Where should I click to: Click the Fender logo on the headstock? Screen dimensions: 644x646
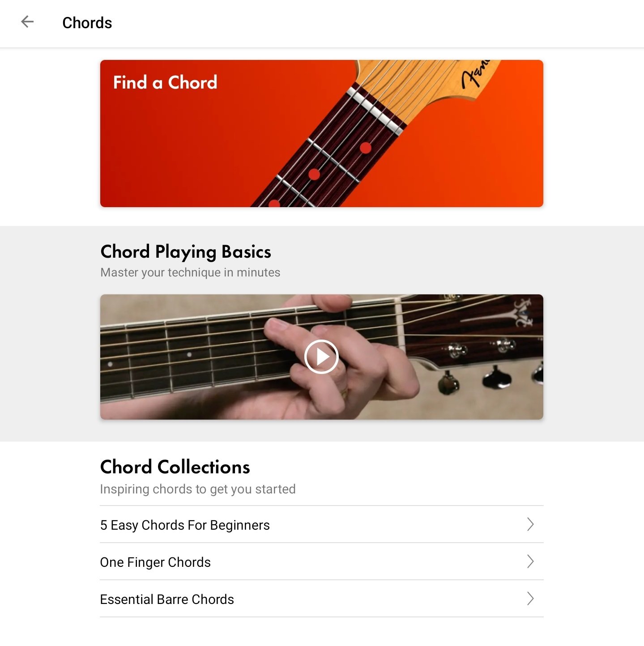476,74
